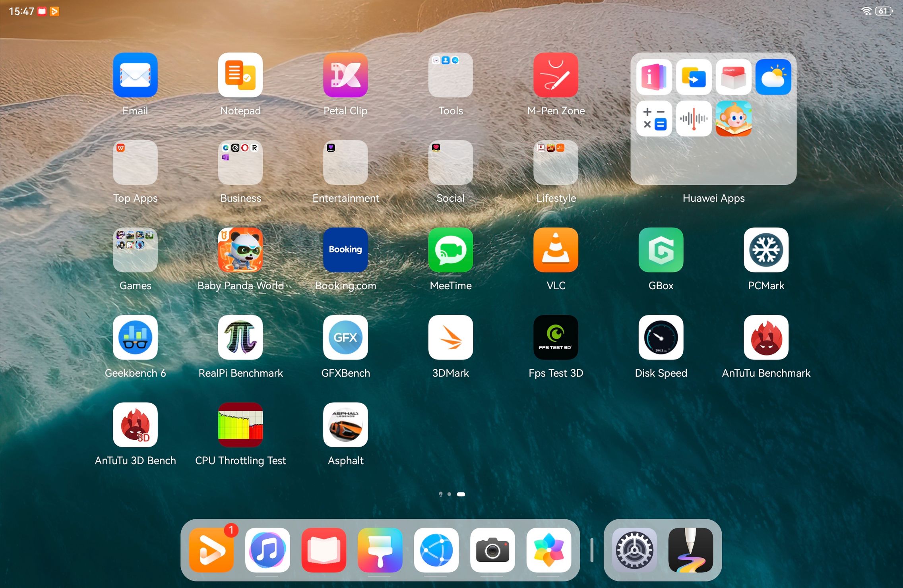Launch Notepad app
This screenshot has width=903, height=588.
[240, 75]
